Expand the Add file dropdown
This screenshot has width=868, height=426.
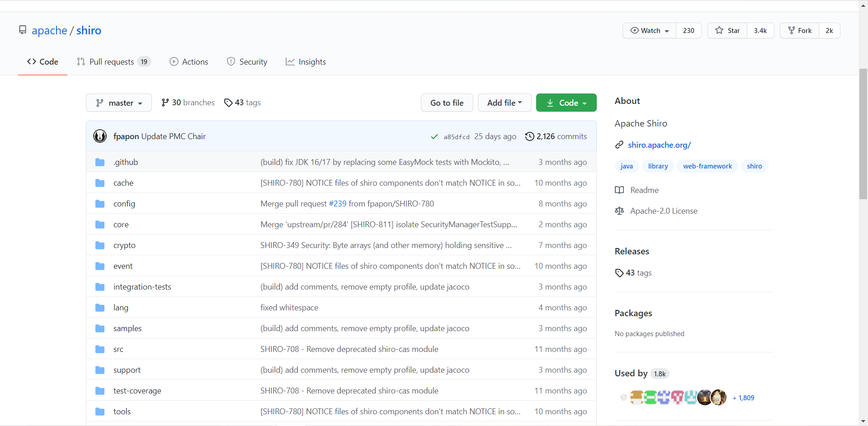(x=505, y=103)
